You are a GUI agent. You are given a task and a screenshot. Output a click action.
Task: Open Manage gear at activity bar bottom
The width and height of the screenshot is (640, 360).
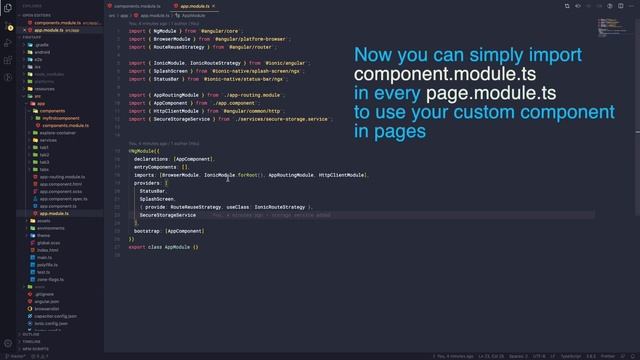click(x=8, y=343)
